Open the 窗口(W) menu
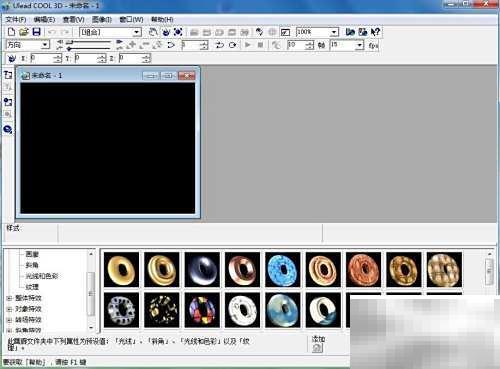The image size is (500, 369). (131, 19)
